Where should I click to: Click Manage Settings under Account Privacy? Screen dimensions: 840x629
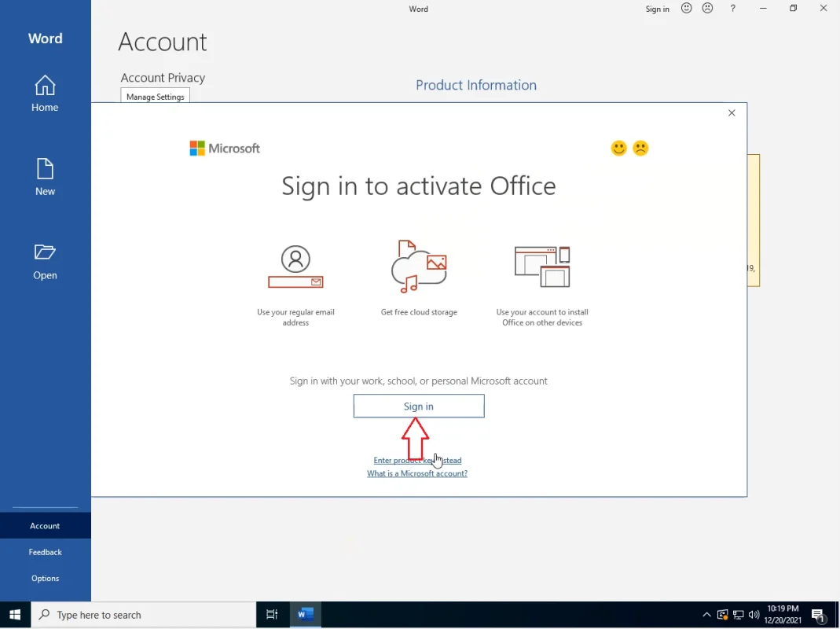coord(156,97)
